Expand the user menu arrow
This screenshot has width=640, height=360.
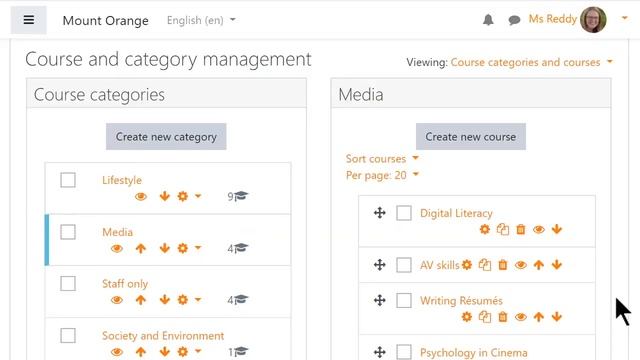624,18
